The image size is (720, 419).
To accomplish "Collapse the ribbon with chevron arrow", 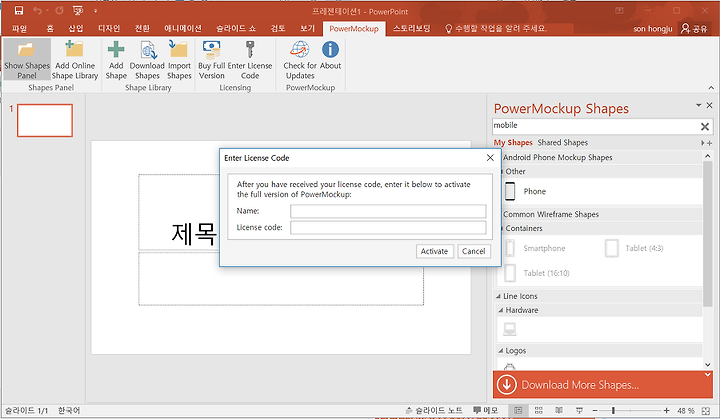I will click(x=711, y=87).
